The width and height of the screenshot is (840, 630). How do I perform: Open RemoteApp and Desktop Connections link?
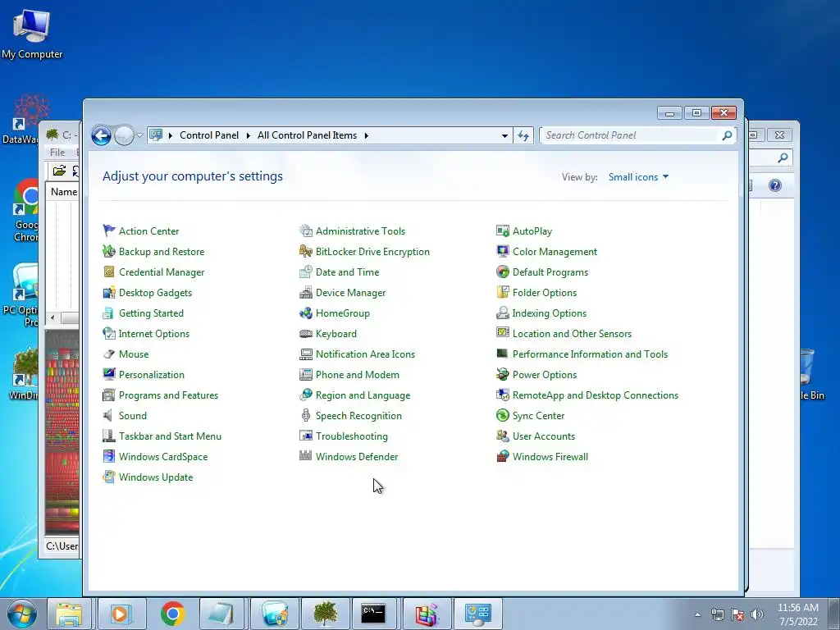click(x=596, y=395)
